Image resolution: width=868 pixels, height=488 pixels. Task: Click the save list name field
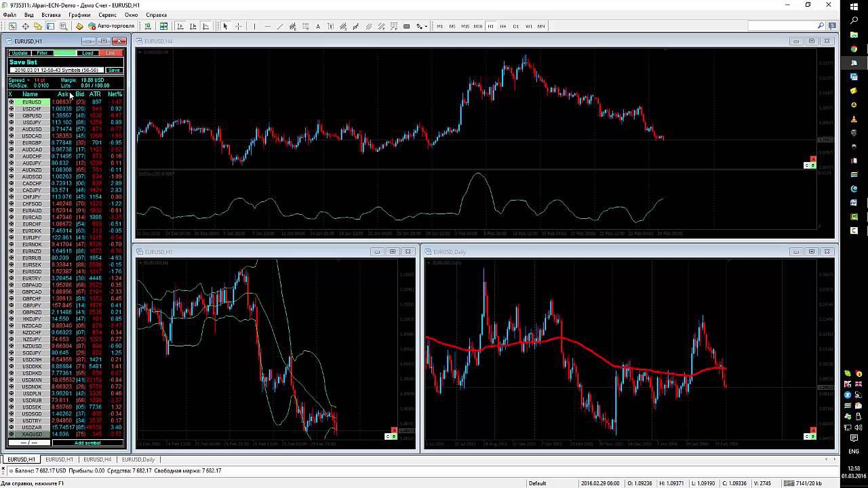tap(58, 70)
